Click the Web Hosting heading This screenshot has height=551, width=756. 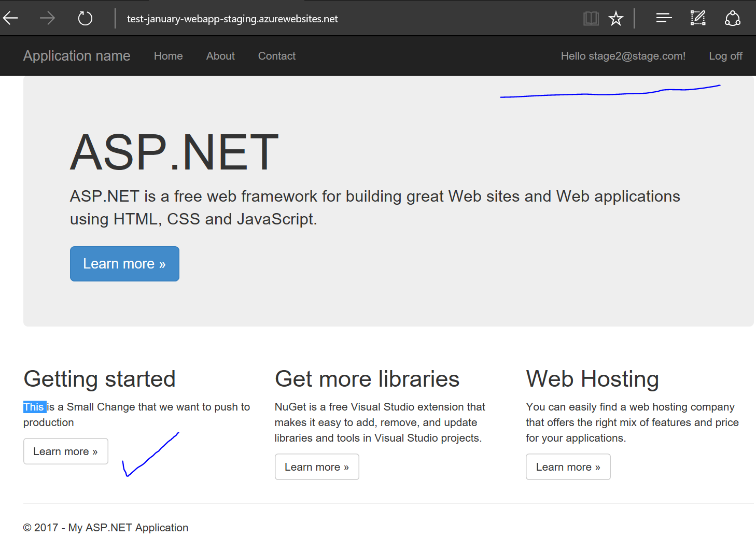pos(593,379)
